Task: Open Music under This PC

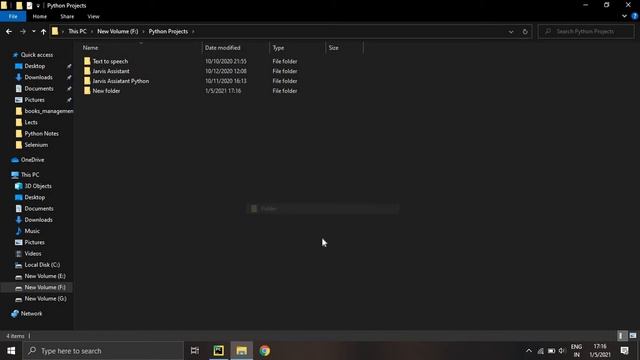Action: pyautogui.click(x=32, y=231)
